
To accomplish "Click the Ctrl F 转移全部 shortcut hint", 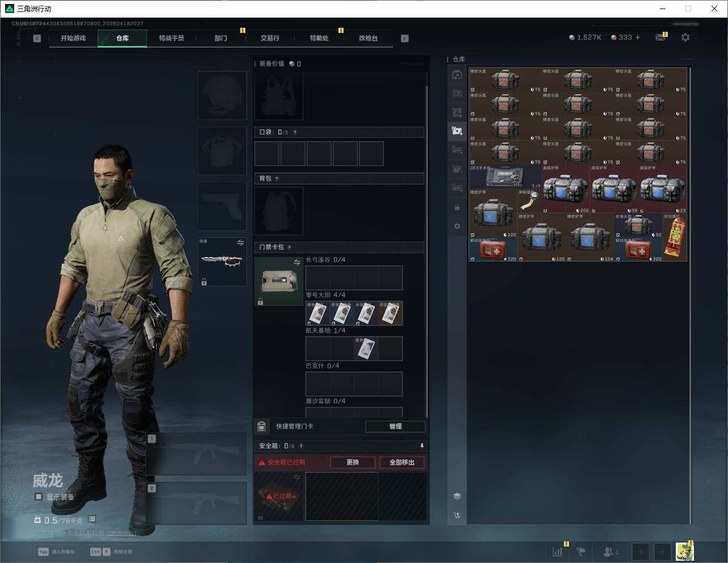I will click(111, 552).
